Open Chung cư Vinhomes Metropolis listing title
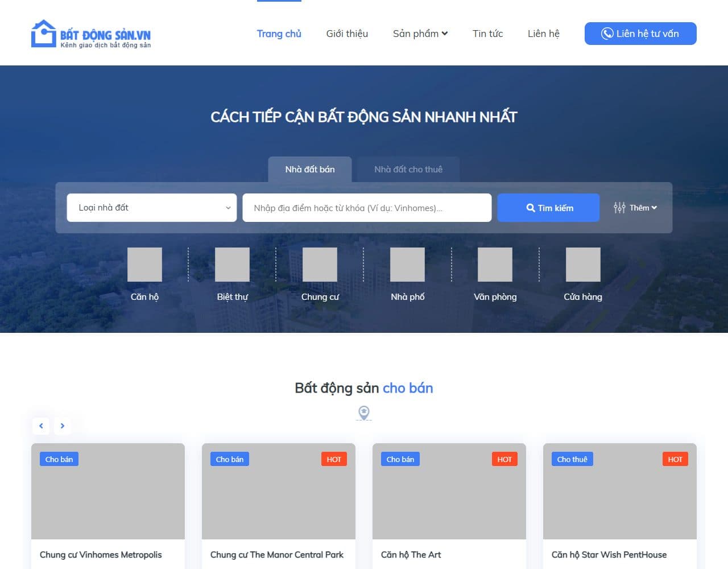Image resolution: width=728 pixels, height=569 pixels. point(101,555)
